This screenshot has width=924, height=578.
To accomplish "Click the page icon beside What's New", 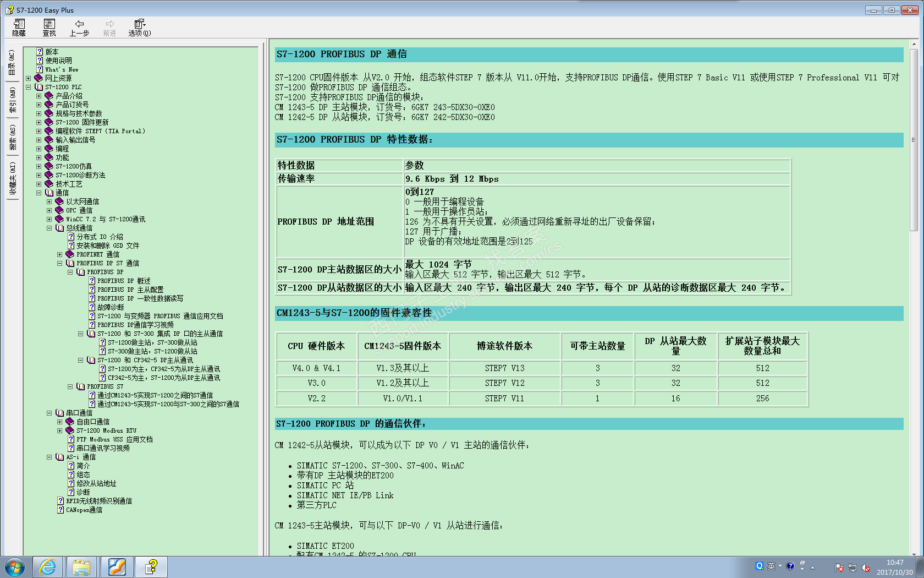I will tap(40, 69).
